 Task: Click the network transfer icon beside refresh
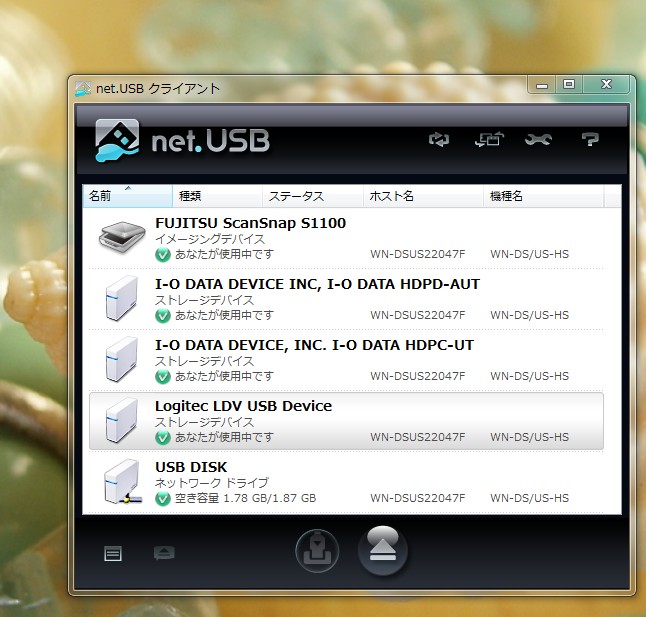click(x=489, y=139)
